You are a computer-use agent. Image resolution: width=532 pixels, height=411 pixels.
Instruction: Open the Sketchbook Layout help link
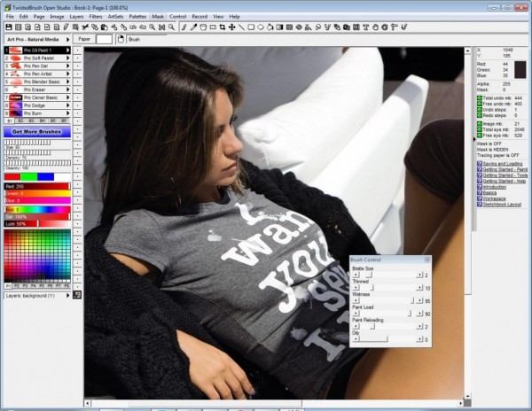[x=497, y=203]
